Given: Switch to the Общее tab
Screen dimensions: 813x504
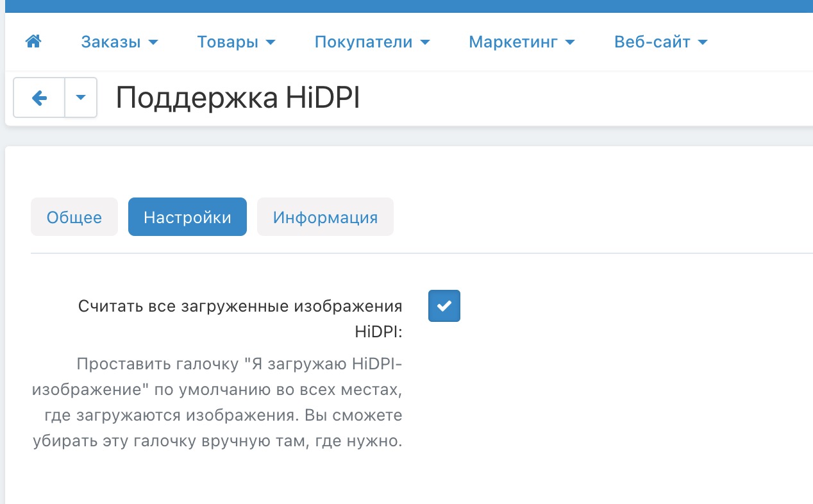Looking at the screenshot, I should [x=74, y=217].
